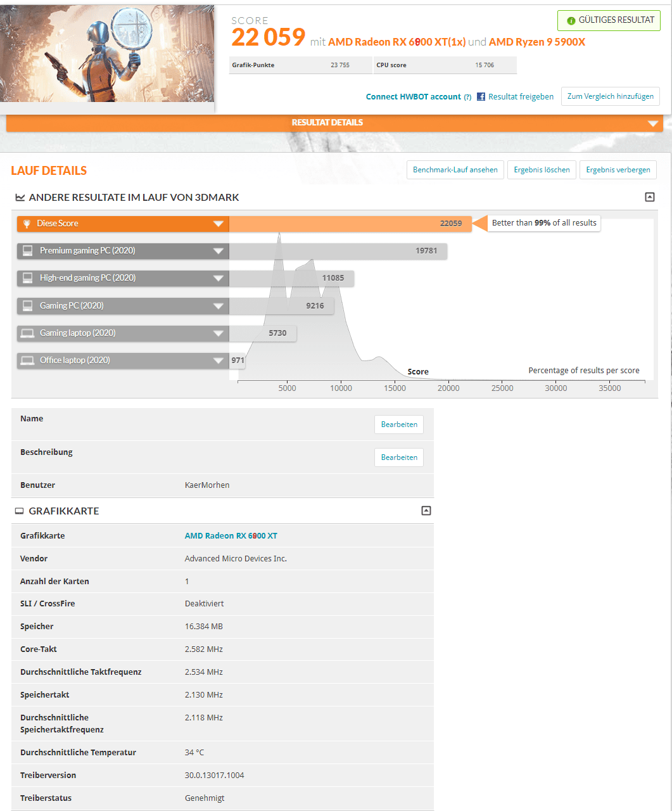
Task: Collapse the Grafikkarte section
Action: [x=426, y=511]
